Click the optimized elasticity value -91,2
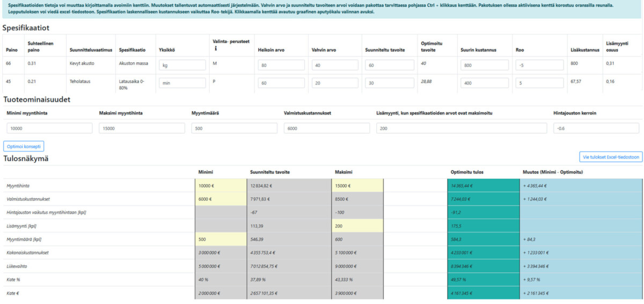 456,213
